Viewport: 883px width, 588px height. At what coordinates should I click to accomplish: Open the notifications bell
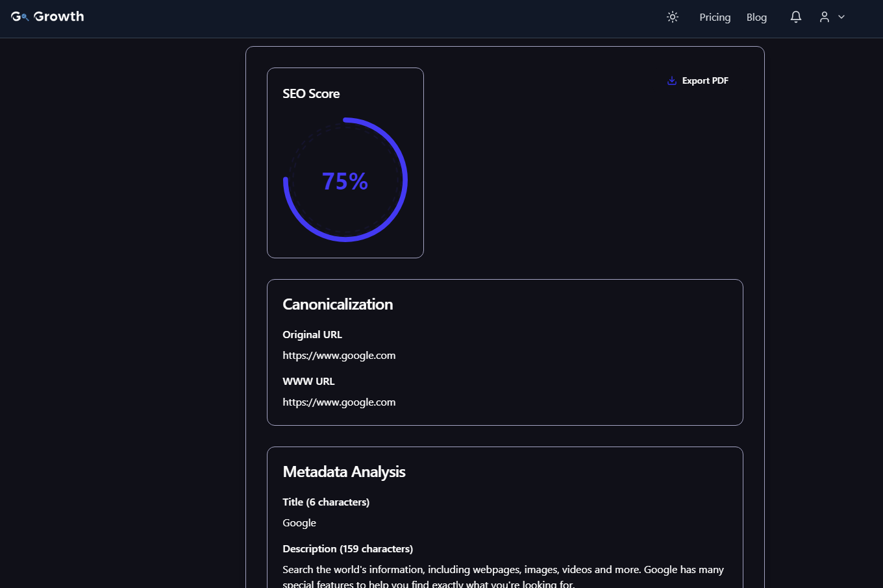point(796,17)
